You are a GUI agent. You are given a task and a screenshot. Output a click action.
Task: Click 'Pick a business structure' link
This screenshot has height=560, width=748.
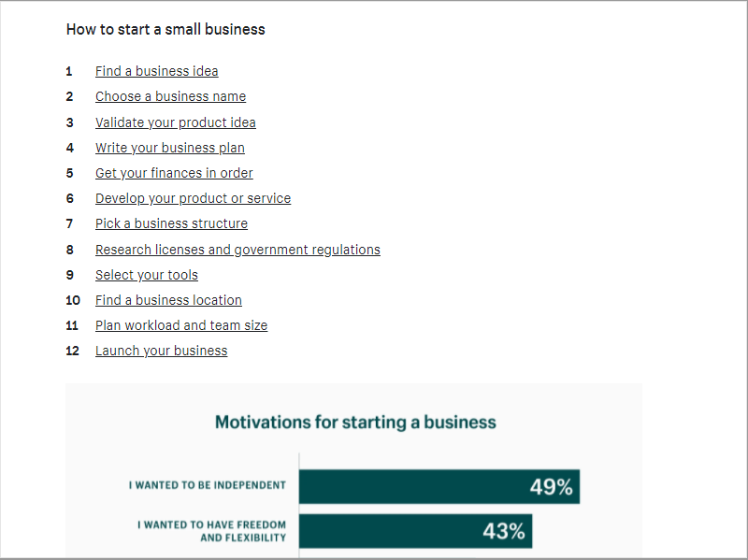(171, 223)
